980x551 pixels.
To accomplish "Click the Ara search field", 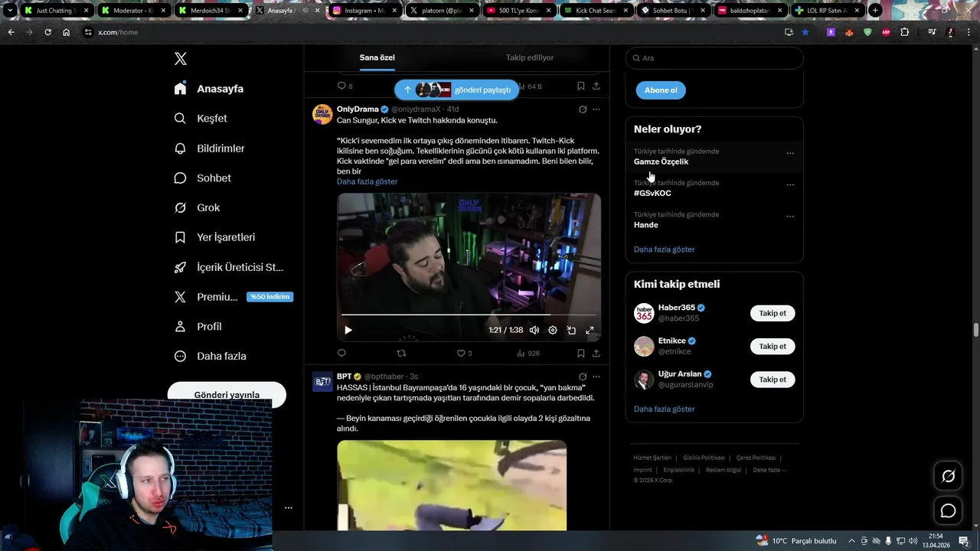I will pos(714,58).
